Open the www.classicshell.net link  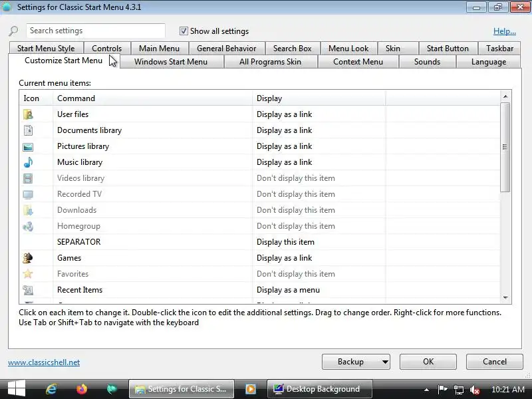pos(44,362)
